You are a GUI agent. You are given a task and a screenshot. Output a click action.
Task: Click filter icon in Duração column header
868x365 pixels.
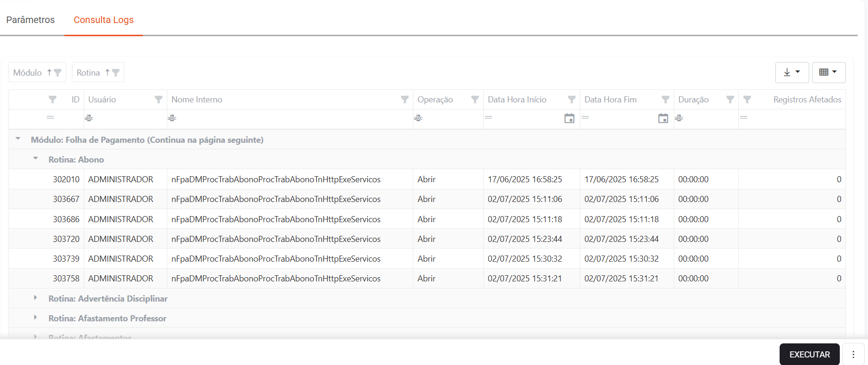pos(730,100)
